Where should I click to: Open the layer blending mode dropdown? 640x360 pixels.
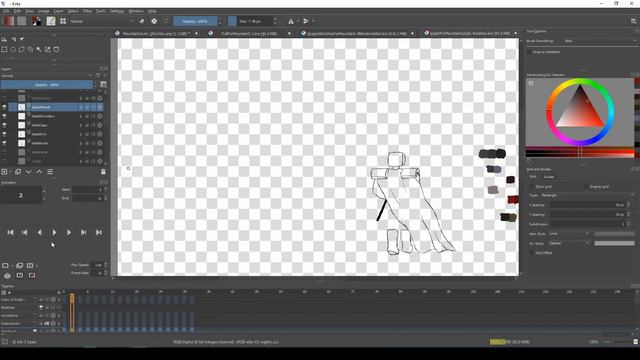47,76
